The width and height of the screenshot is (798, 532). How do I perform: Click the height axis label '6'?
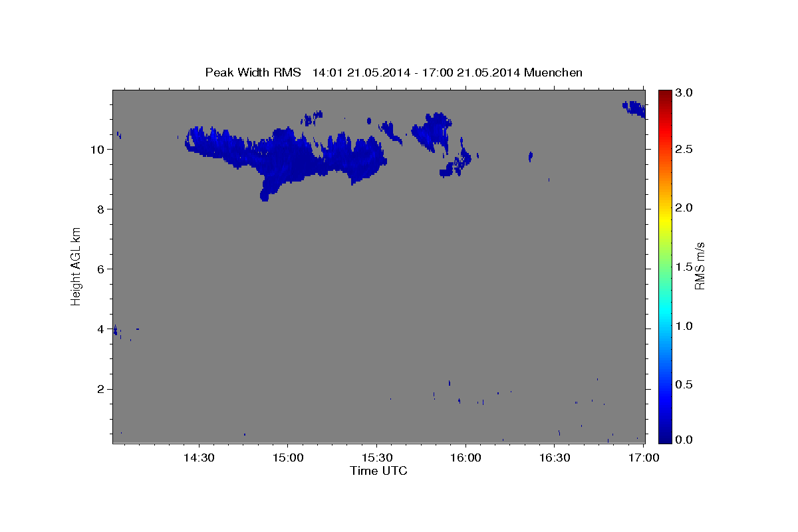100,269
